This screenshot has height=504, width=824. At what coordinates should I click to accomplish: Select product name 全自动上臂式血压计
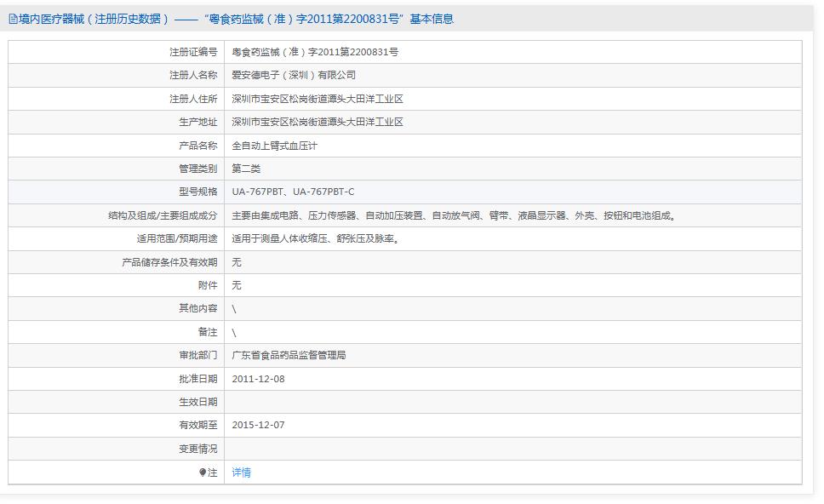(x=274, y=146)
